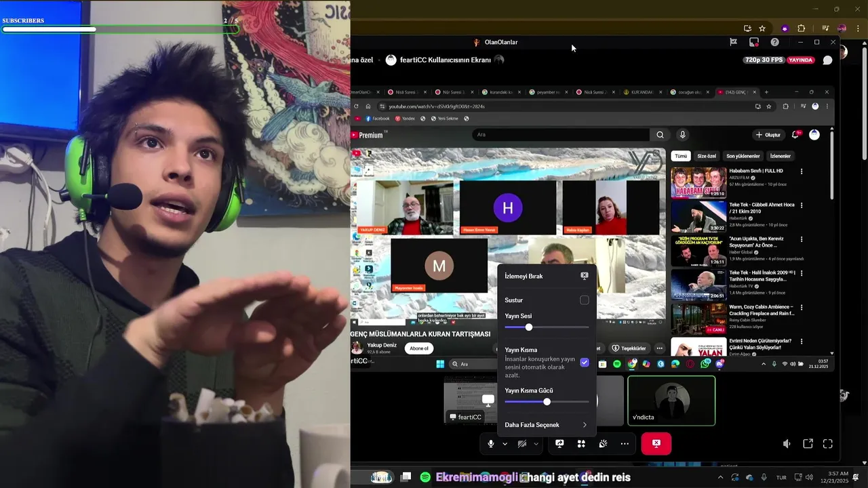Viewport: 868px width, 488px height.
Task: Click Abone ol button under video
Action: click(x=419, y=348)
